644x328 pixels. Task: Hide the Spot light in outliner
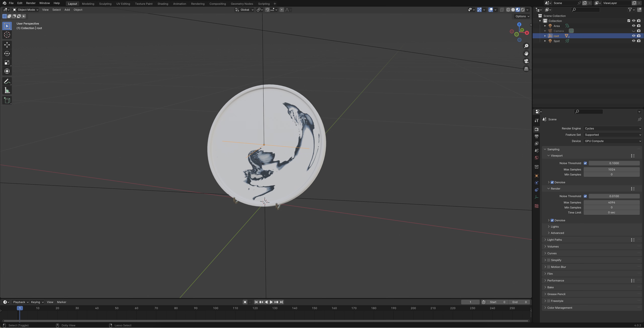pos(634,41)
